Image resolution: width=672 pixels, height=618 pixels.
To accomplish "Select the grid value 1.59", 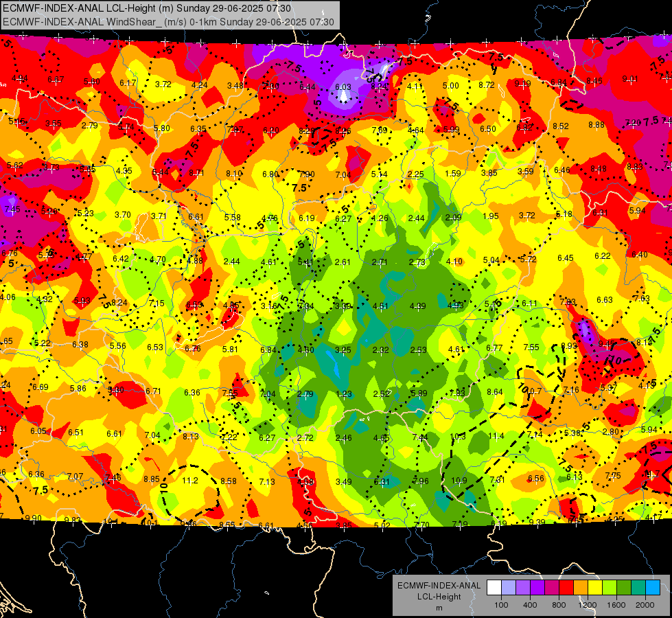I will click(453, 173).
